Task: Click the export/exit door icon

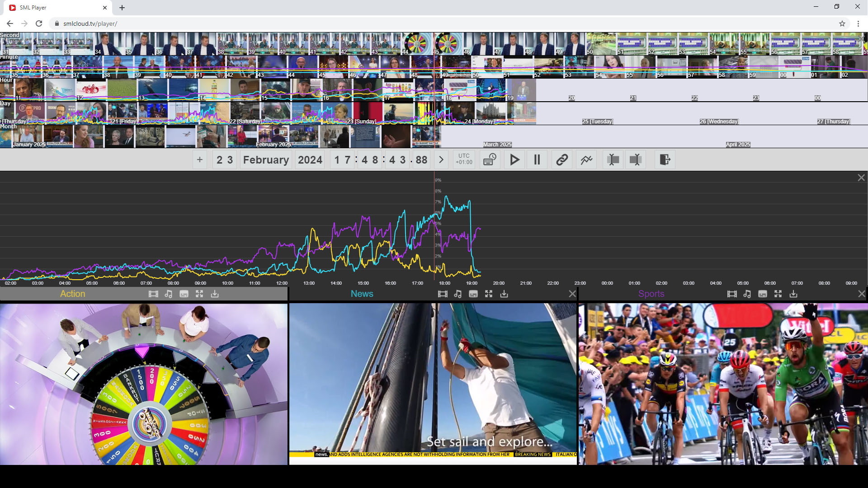Action: point(665,160)
